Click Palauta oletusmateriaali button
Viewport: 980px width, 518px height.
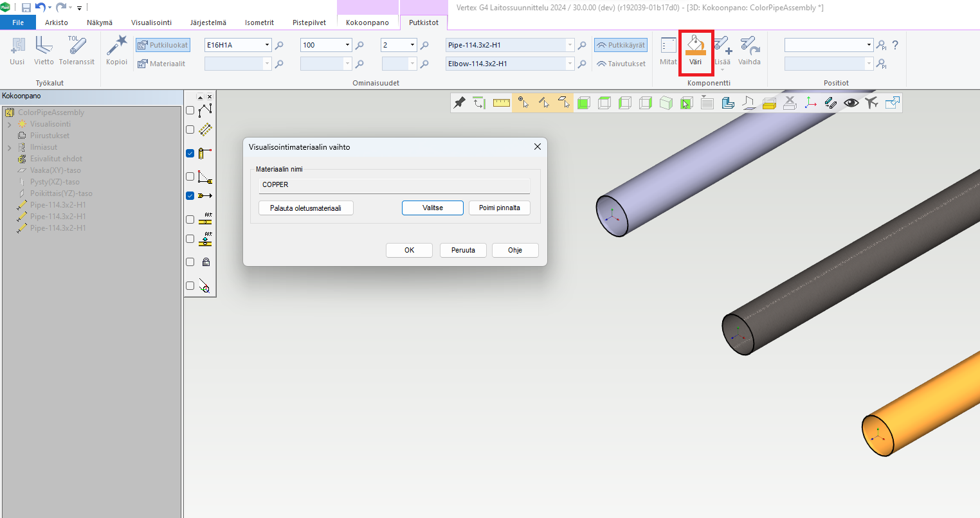pyautogui.click(x=305, y=208)
